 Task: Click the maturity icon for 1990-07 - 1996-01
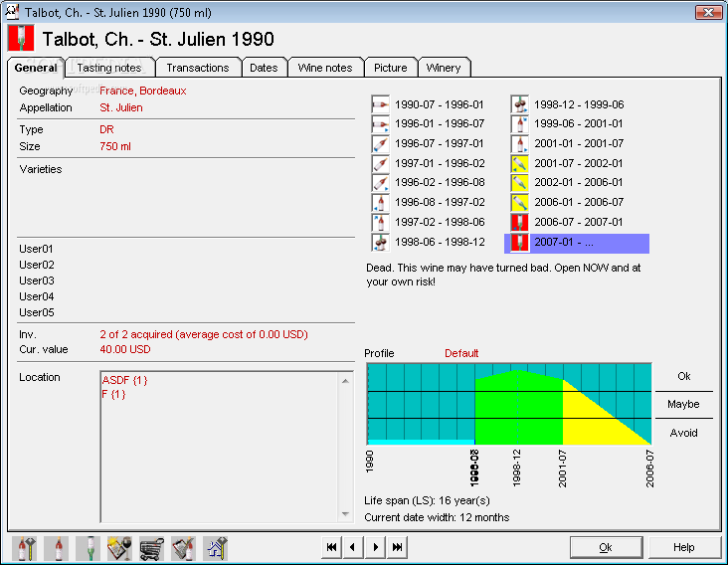point(380,104)
